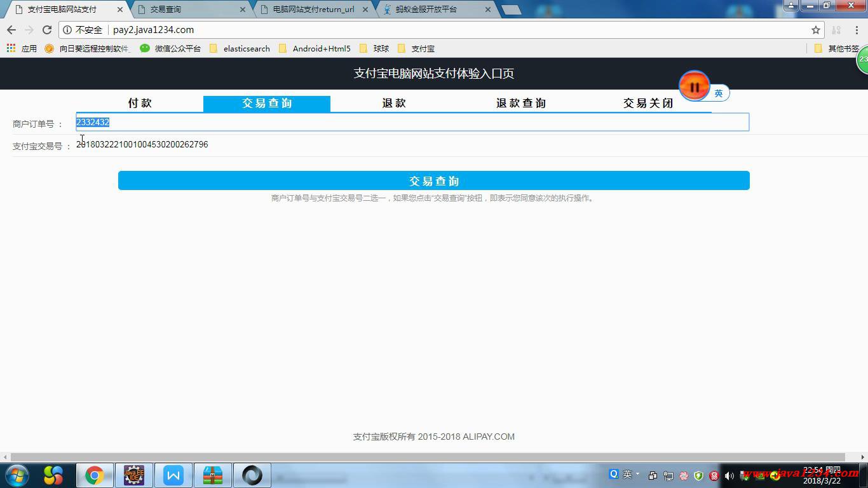Expand the elasticsearch bookmark folder
The height and width of the screenshot is (488, 868).
pos(240,48)
